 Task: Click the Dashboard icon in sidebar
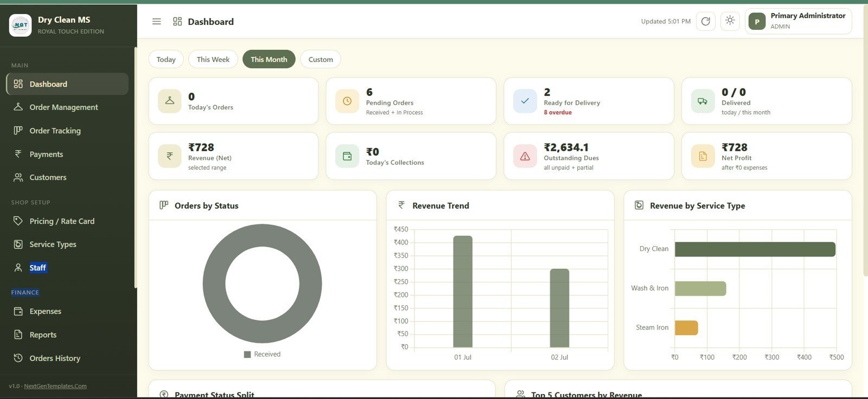pos(18,84)
